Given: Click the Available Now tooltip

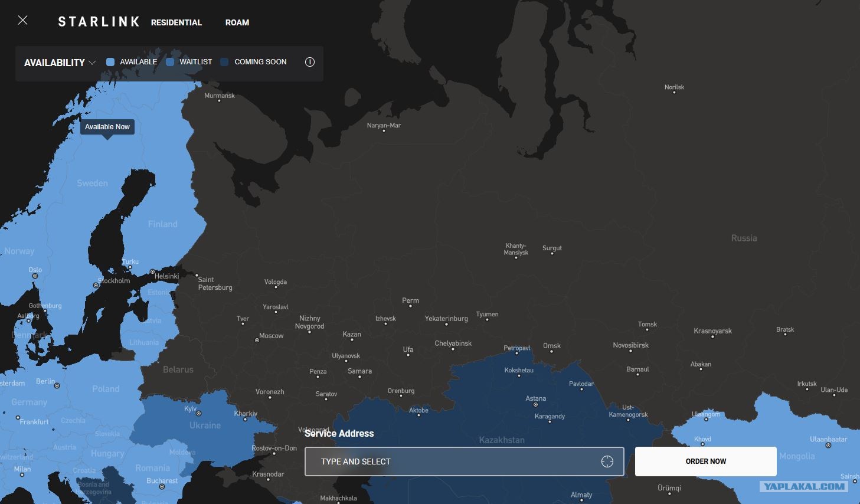Looking at the screenshot, I should pyautogui.click(x=107, y=127).
